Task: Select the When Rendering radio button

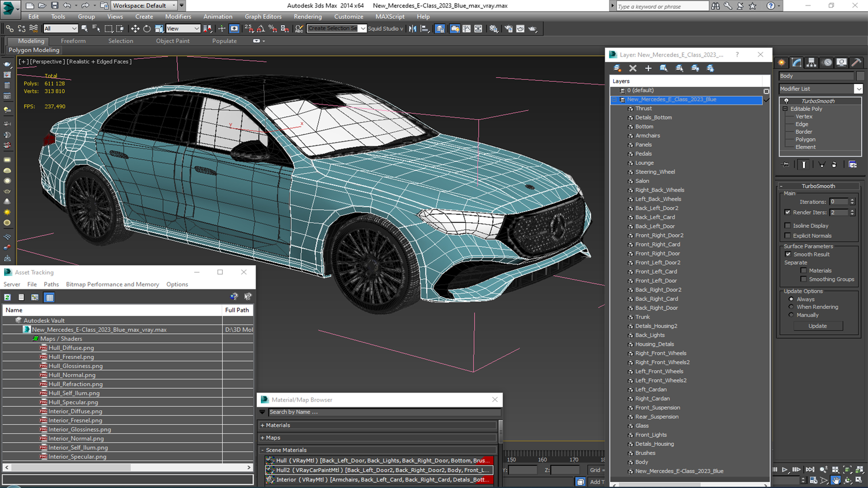Action: [x=791, y=307]
